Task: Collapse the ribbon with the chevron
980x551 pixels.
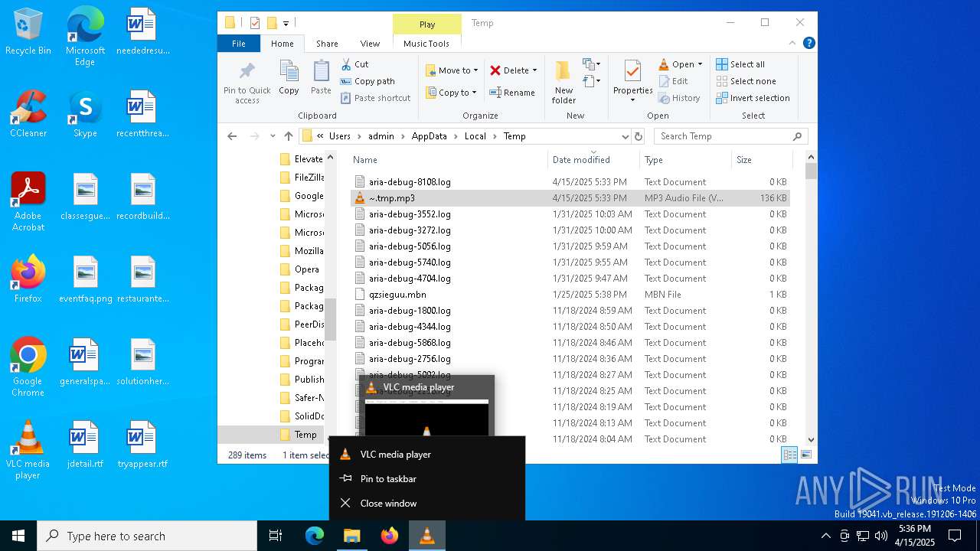Action: 793,44
